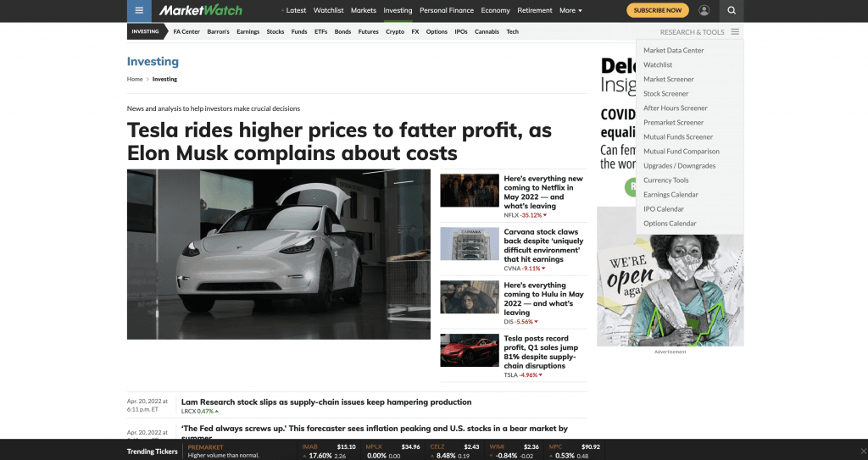Open the user profile icon
The image size is (868, 460).
point(704,10)
